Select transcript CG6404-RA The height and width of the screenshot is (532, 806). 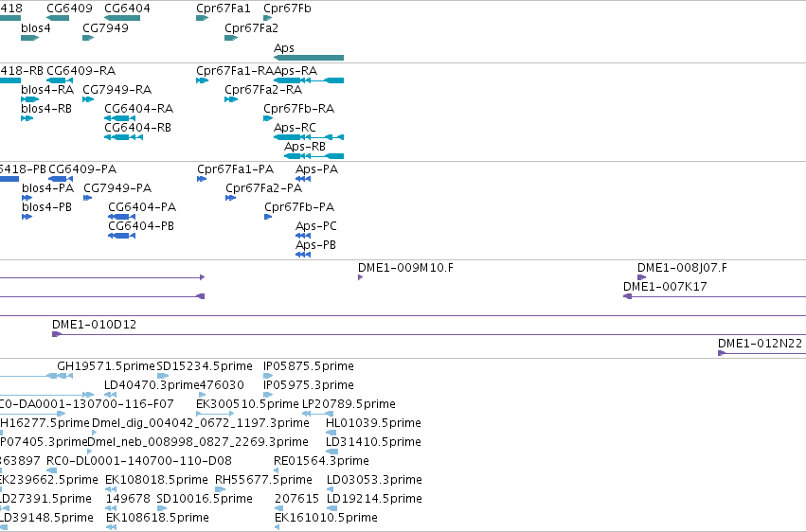pos(119,118)
